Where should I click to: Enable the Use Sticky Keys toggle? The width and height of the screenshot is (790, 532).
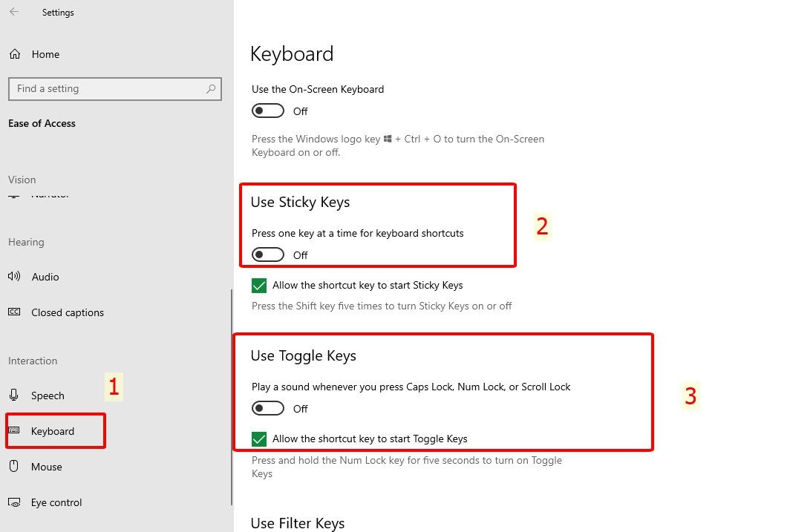pyautogui.click(x=268, y=254)
